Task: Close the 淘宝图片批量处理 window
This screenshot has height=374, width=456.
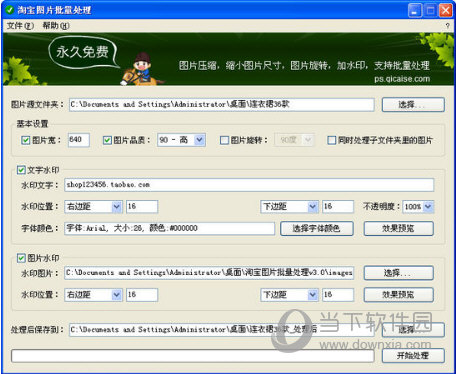Action: click(x=446, y=10)
